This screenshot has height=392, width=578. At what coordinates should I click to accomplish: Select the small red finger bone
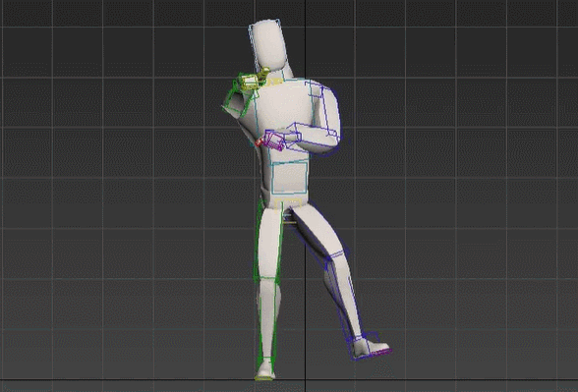point(260,142)
